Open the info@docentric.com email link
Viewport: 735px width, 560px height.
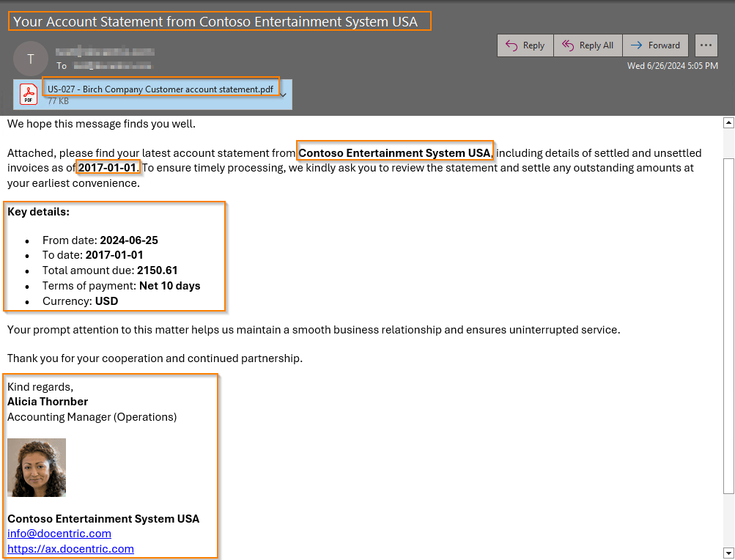[x=59, y=534]
